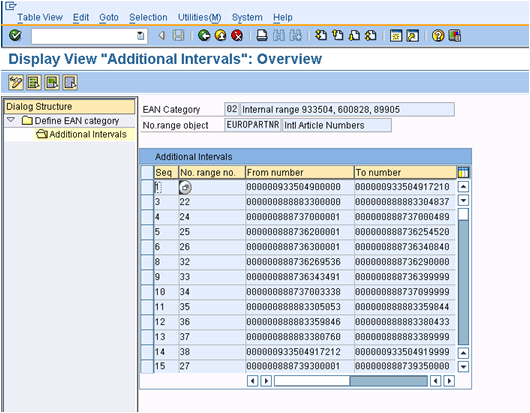Click the yellow Exit icon
530x413 pixels.
point(221,35)
